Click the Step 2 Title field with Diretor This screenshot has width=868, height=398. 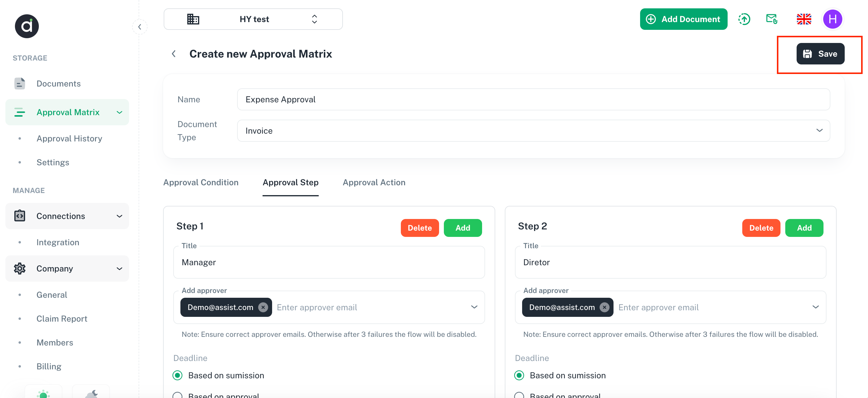[x=670, y=263]
